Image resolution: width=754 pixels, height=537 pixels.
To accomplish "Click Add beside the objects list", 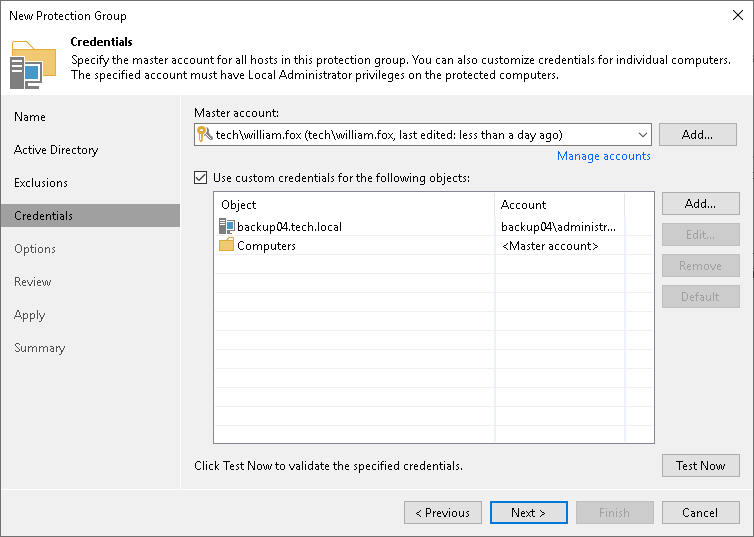I will (x=700, y=204).
